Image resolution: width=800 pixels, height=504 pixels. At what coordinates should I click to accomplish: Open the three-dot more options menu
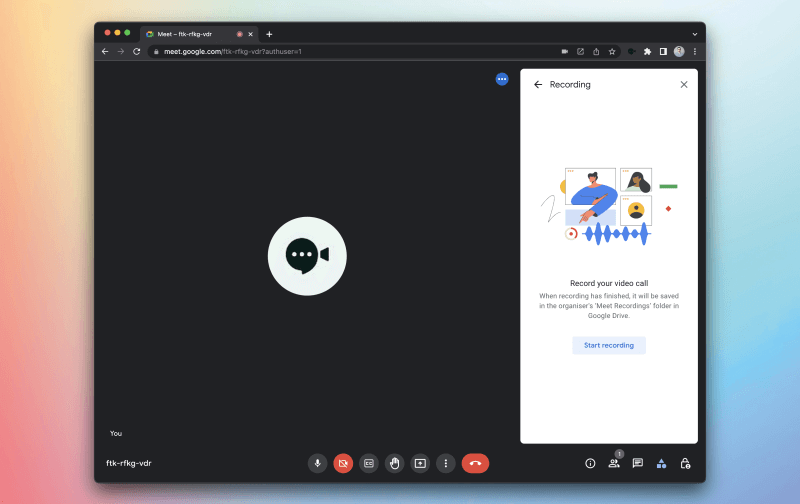pyautogui.click(x=446, y=463)
